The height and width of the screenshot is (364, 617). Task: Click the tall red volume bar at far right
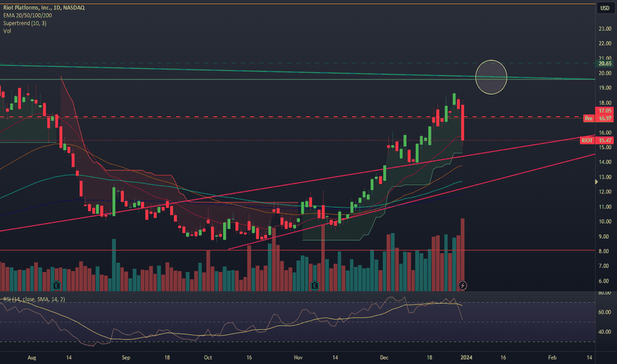pyautogui.click(x=463, y=255)
